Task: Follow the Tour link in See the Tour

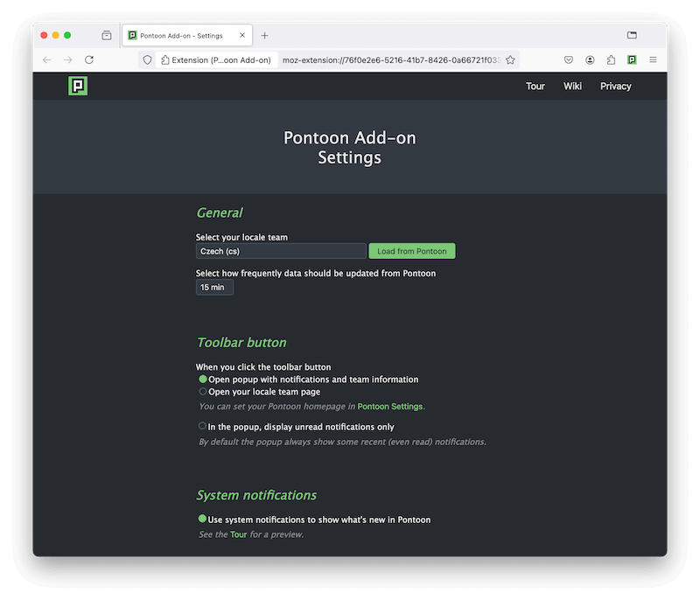Action: [238, 534]
